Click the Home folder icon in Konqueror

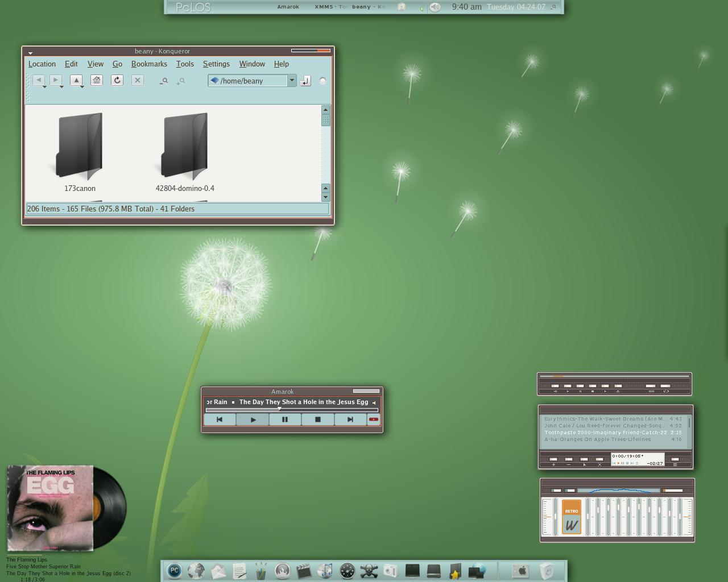click(x=97, y=80)
